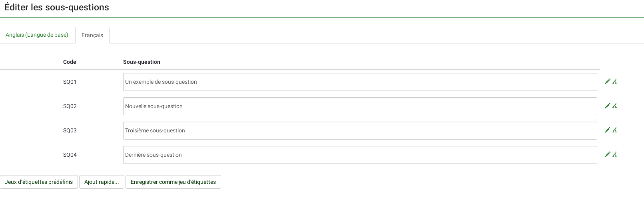Screen dimensions: 644x197
Task: Click the branching relevance icon for SQ04
Action: coord(615,155)
